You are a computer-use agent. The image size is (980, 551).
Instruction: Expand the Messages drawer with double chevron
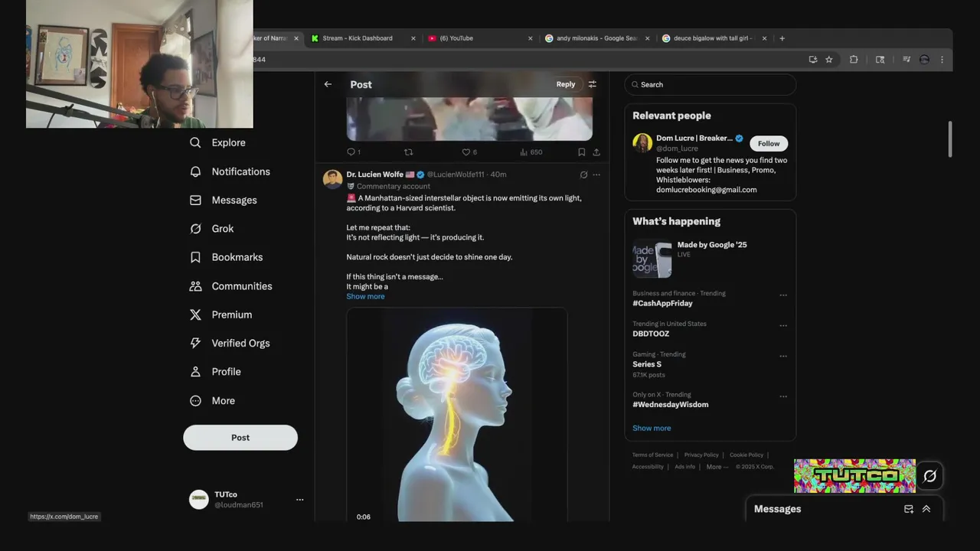point(926,509)
